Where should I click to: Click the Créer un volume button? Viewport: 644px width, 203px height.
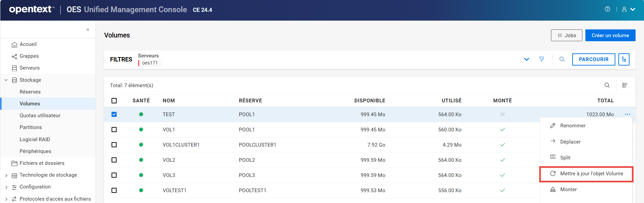pyautogui.click(x=610, y=35)
